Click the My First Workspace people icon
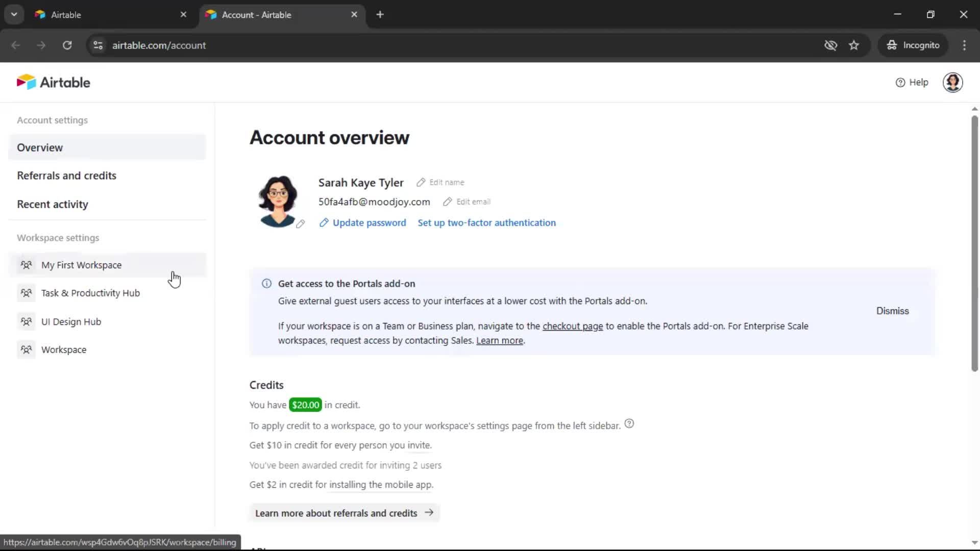 pos(26,265)
